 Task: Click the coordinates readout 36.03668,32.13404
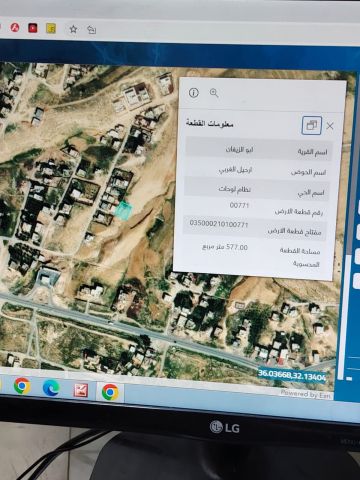click(292, 375)
